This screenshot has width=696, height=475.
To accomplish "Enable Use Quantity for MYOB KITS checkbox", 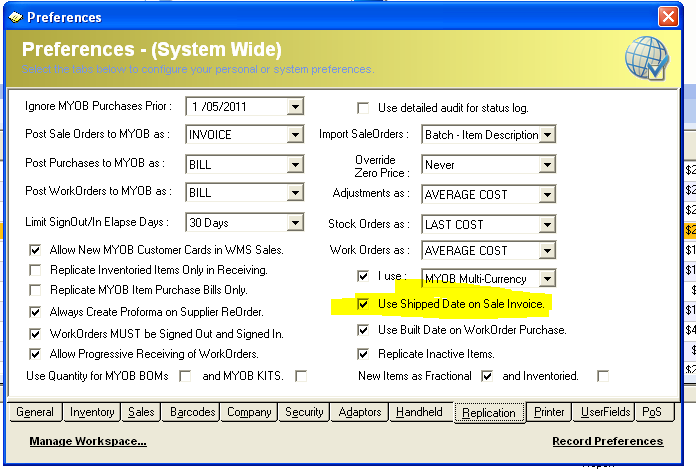I will click(x=301, y=376).
